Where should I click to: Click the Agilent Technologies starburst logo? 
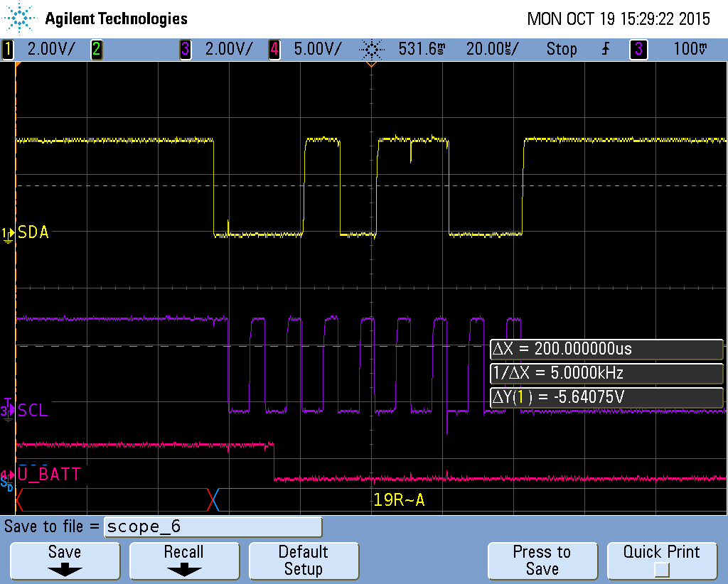19,19
